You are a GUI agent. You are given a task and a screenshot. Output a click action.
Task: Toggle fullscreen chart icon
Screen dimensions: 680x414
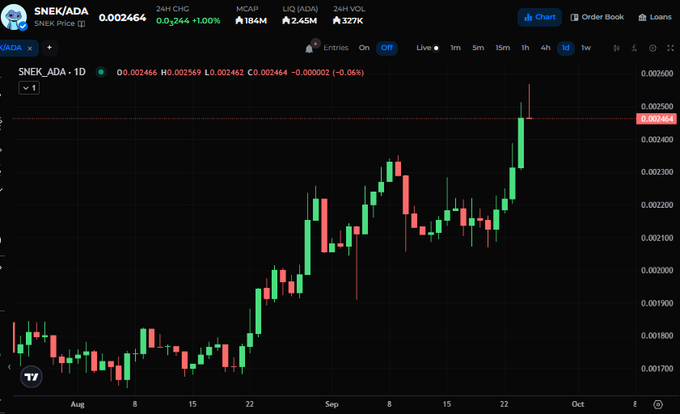pyautogui.click(x=670, y=48)
